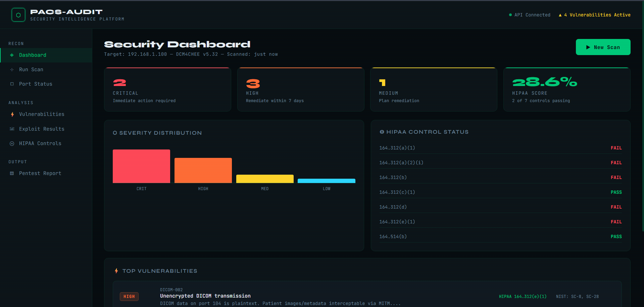644x307 pixels.
Task: Click PASS status for 164.514(b)
Action: click(616, 237)
